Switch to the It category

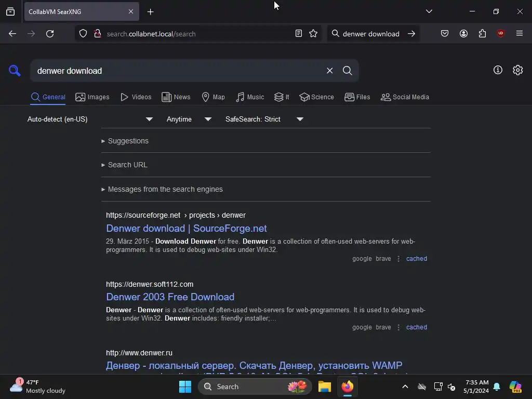click(x=282, y=97)
